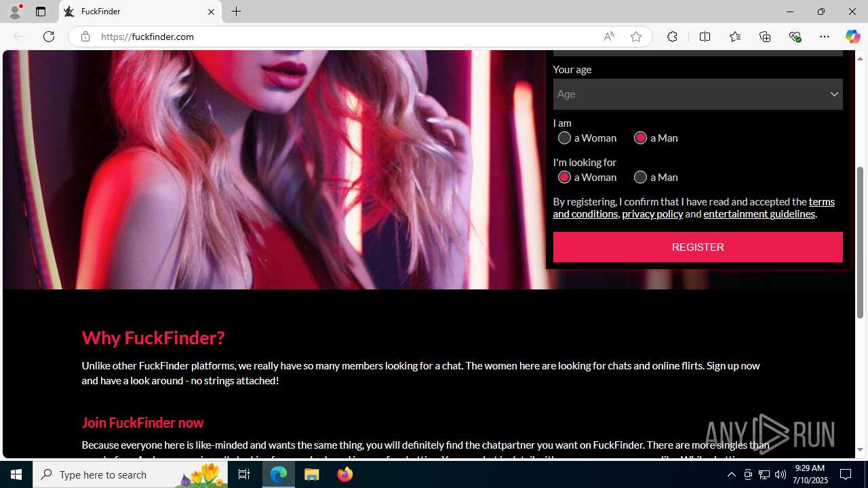Open the volume control tray icon
The image size is (868, 488).
781,474
